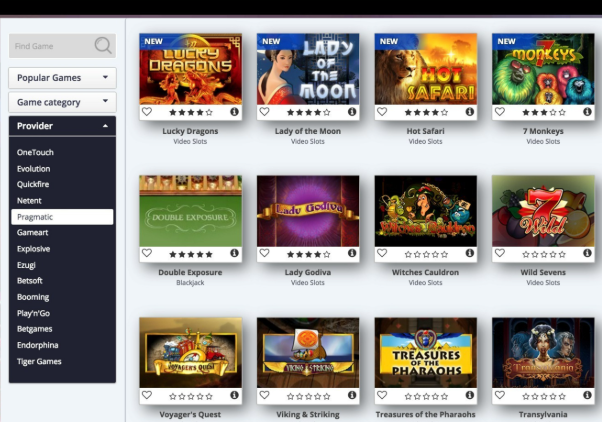Favorite Lady of the Moon heart
This screenshot has height=422, width=602.
[265, 112]
